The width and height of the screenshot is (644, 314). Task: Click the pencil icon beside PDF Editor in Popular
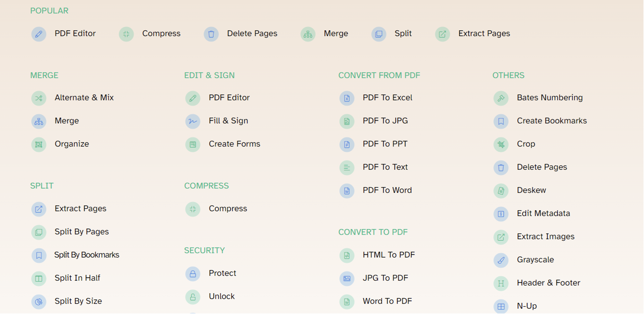pyautogui.click(x=39, y=34)
